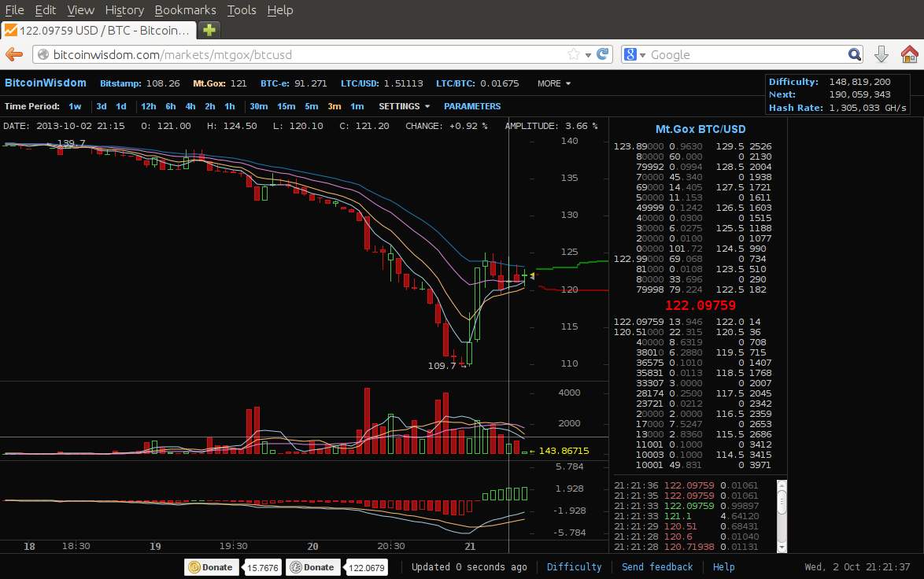Open the Edit menu
Viewport: 924px width, 579px height.
[x=46, y=10]
